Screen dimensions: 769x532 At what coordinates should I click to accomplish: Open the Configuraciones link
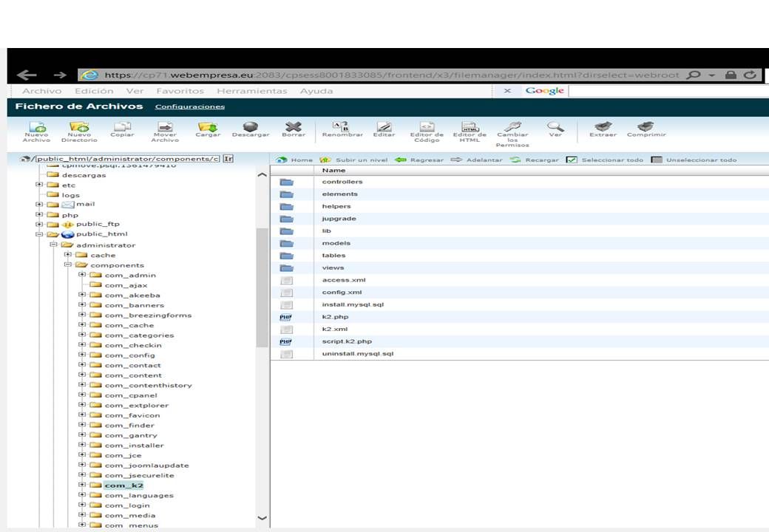190,106
